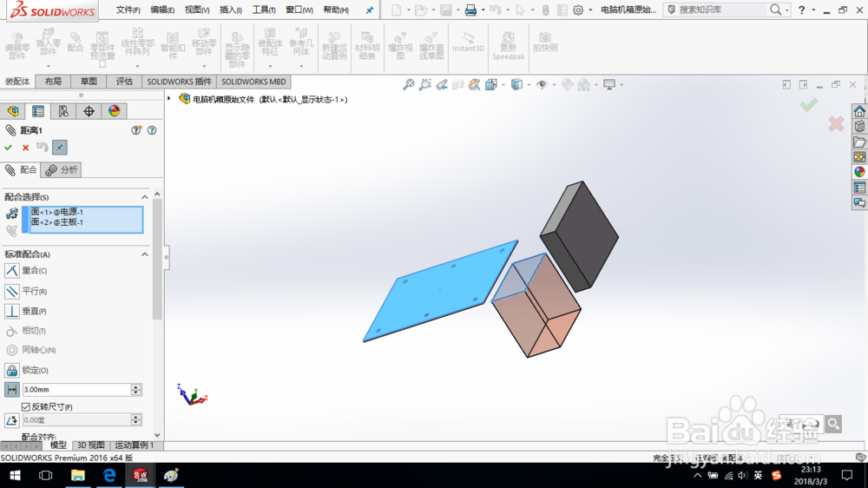Collapse the 配合选择 section
This screenshot has height=488, width=868.
[x=144, y=197]
